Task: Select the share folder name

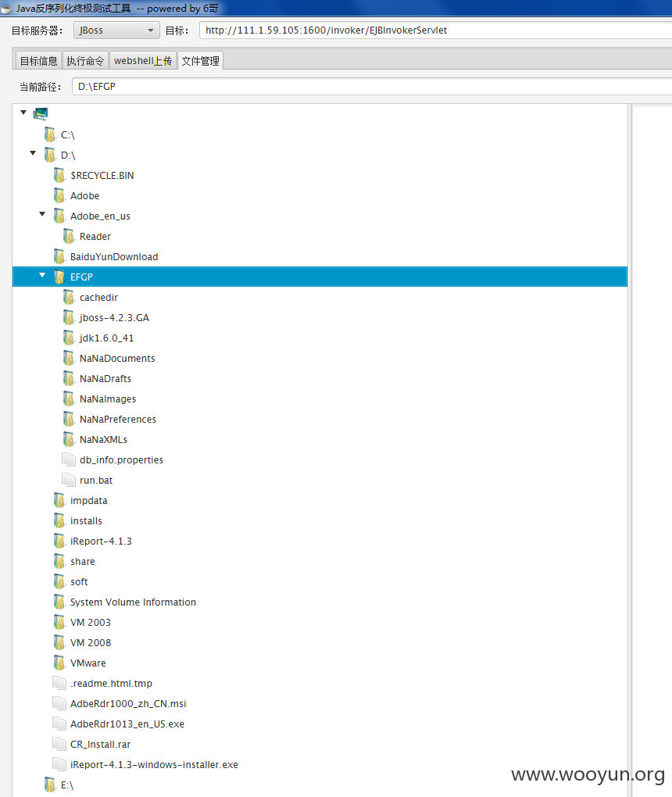Action: [83, 562]
